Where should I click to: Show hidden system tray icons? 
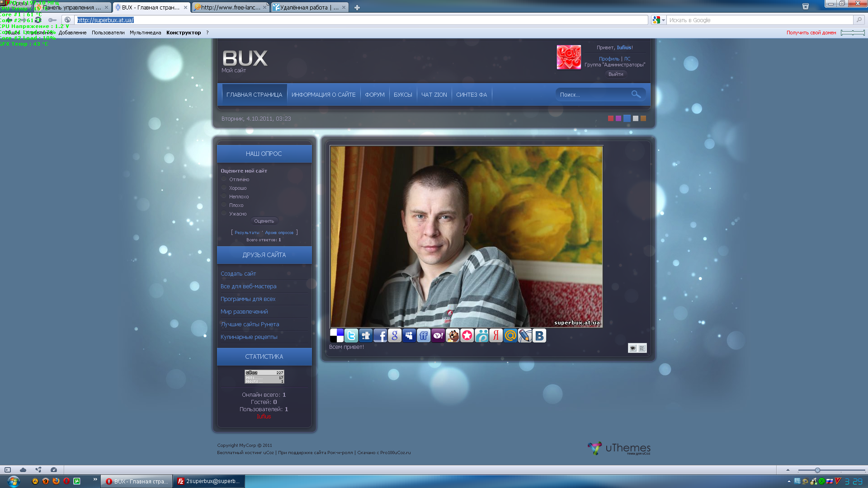point(789,481)
